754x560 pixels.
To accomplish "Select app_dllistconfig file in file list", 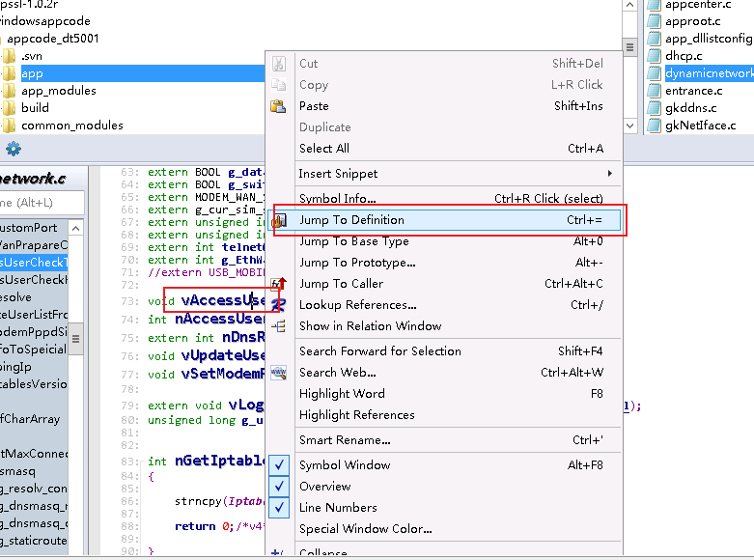I will click(709, 39).
